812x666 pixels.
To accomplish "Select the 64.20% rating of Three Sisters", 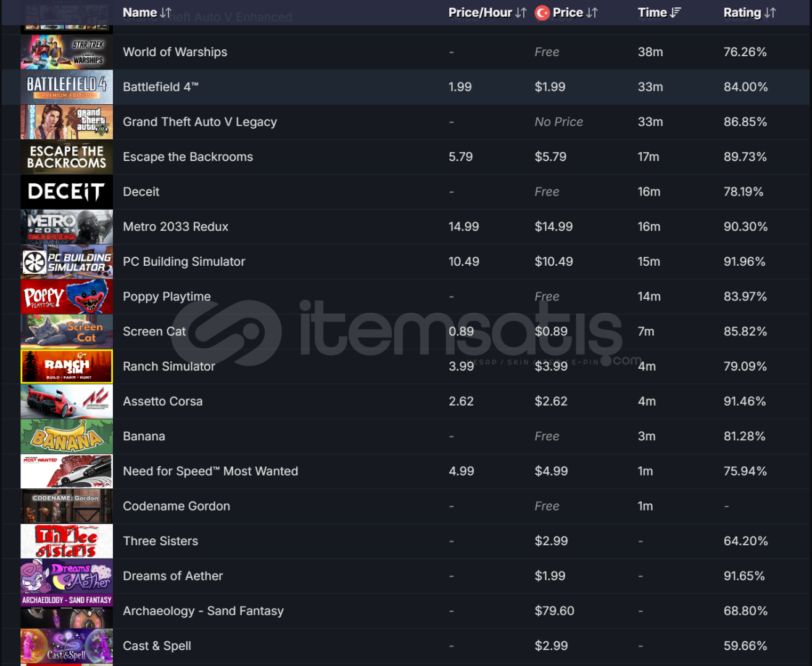I will pos(746,541).
